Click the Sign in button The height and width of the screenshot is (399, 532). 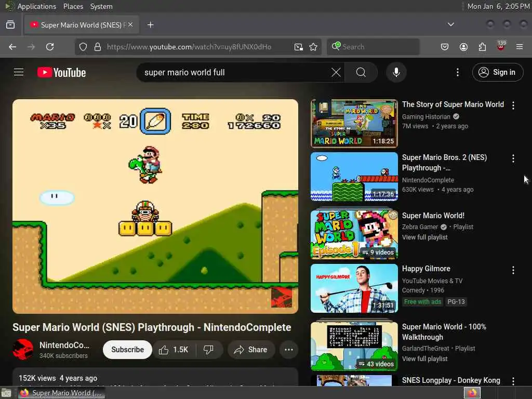(498, 72)
